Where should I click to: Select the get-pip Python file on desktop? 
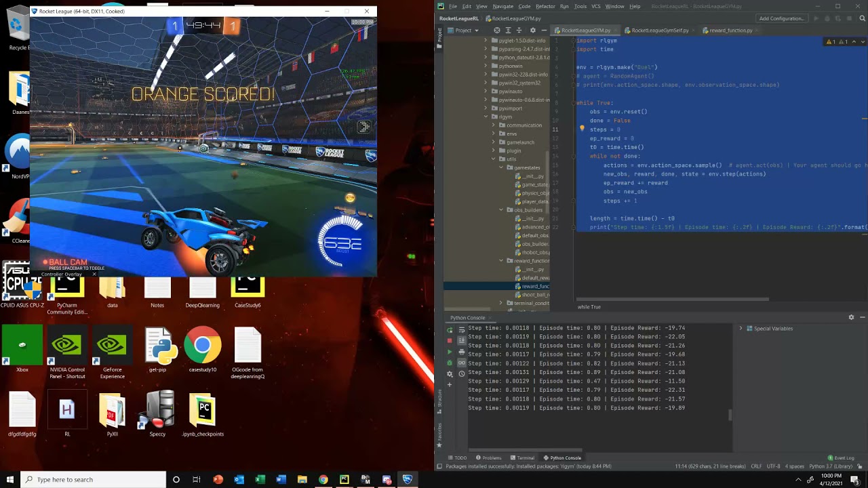pos(157,350)
